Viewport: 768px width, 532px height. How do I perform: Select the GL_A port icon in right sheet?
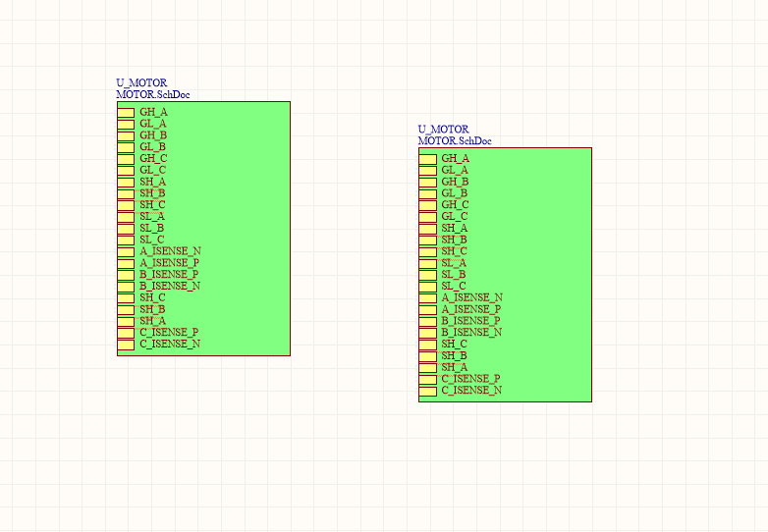(427, 171)
